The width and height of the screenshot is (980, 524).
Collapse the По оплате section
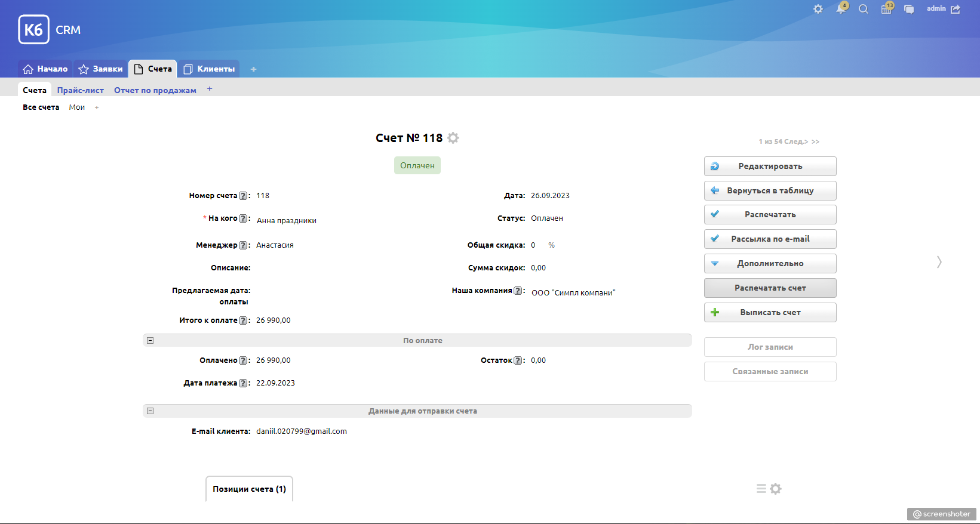(150, 341)
